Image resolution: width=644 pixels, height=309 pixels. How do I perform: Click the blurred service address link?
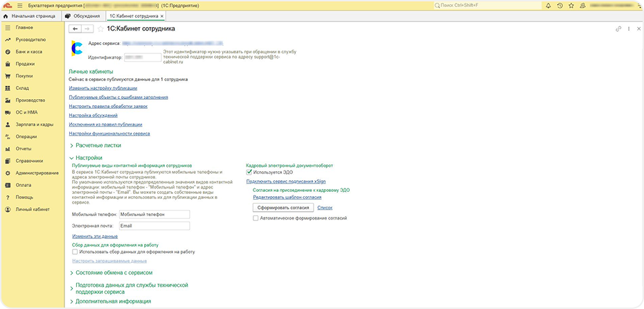click(172, 43)
